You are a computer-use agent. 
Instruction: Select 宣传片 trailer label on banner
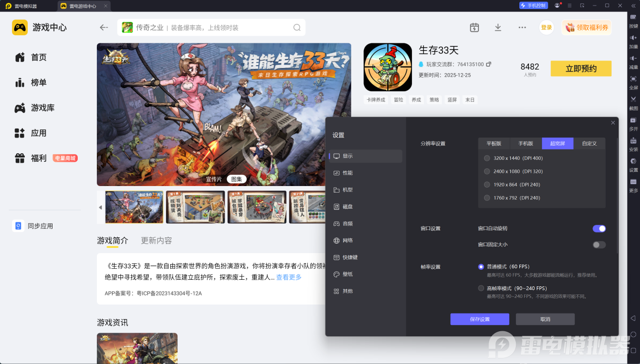click(214, 179)
